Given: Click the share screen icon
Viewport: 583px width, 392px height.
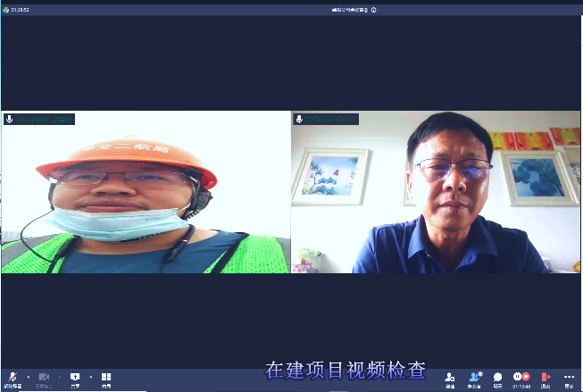Looking at the screenshot, I should pyautogui.click(x=75, y=378).
